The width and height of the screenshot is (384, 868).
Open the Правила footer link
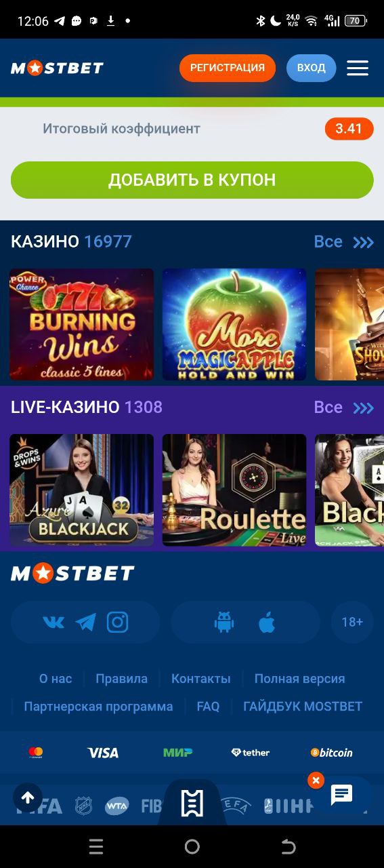coord(121,679)
